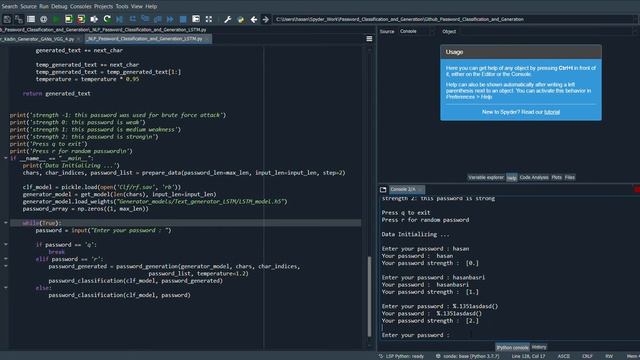Collapse the while(True) code fold
640x360 pixels.
(6, 223)
